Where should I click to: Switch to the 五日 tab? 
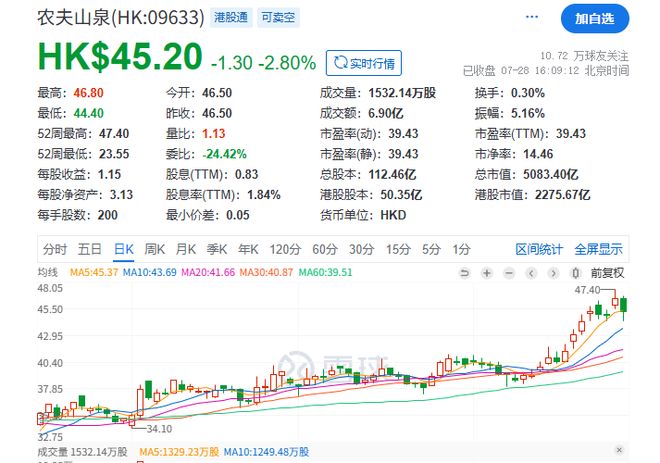click(90, 249)
